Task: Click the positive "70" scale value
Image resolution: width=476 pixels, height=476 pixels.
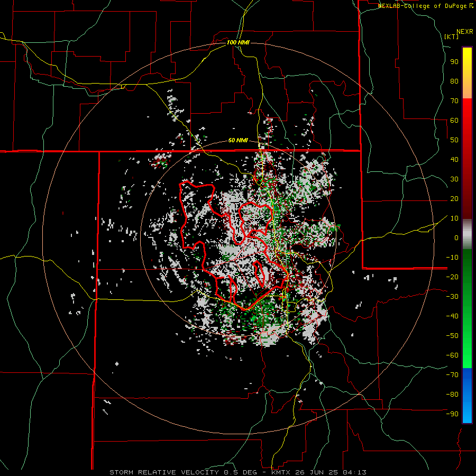Action: 454,101
